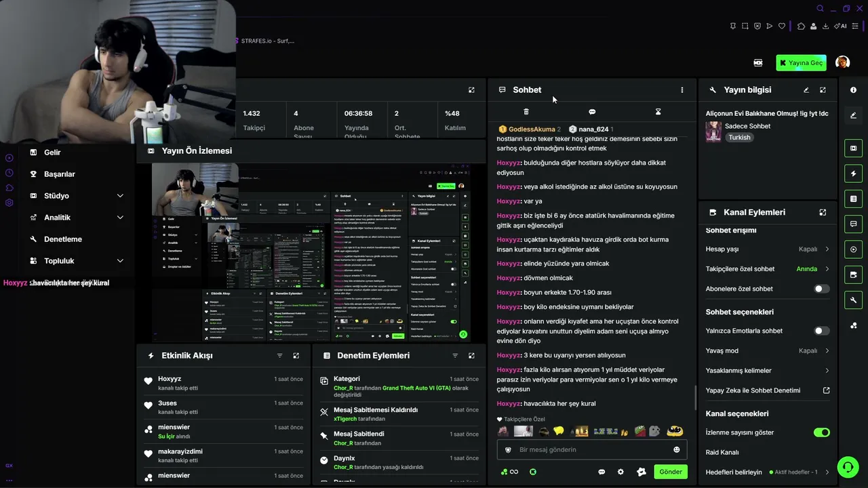
Task: Open Takipçilere özel sohbet options
Action: tap(768, 269)
